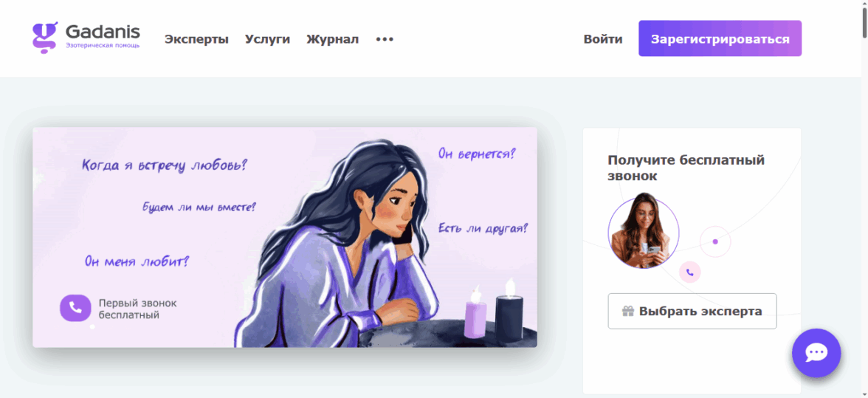Click the purple dot circle decoration
The image size is (868, 398).
715,241
